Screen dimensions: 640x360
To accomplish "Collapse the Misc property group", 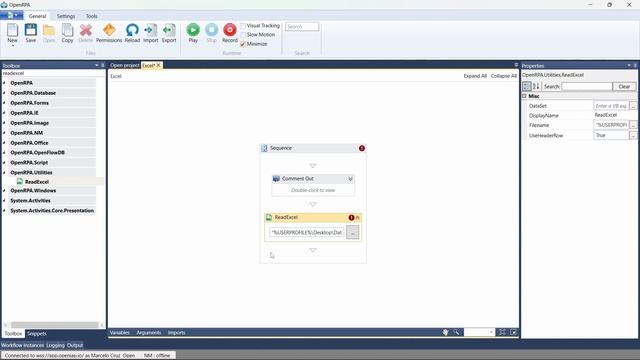I will click(524, 96).
